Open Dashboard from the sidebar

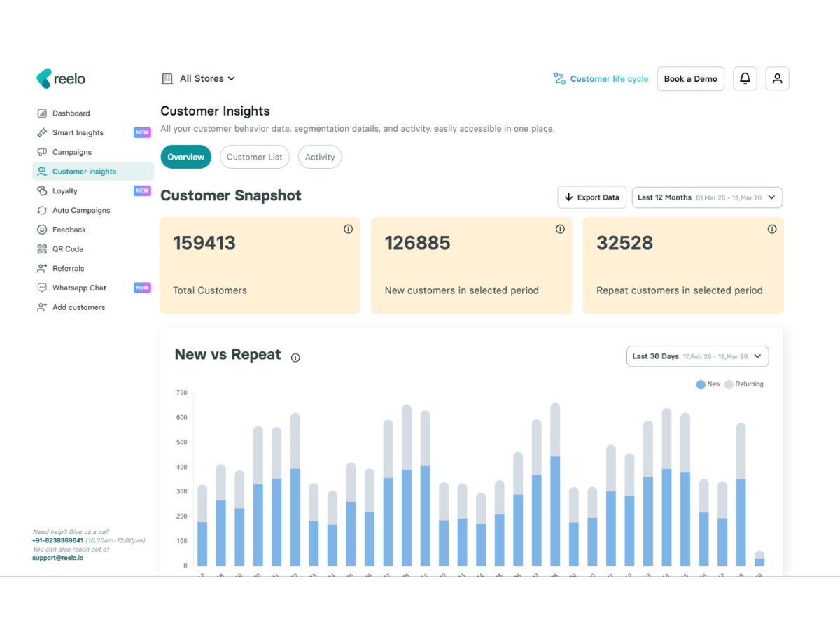pyautogui.click(x=93, y=113)
